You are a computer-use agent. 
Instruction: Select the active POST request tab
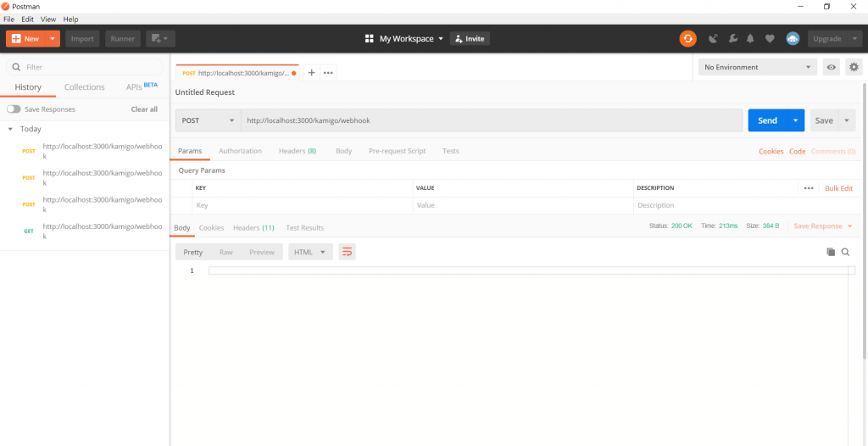click(237, 73)
